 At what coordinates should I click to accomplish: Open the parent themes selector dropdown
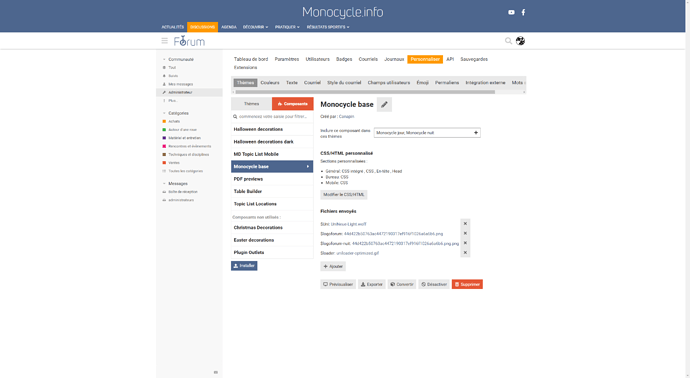click(427, 132)
